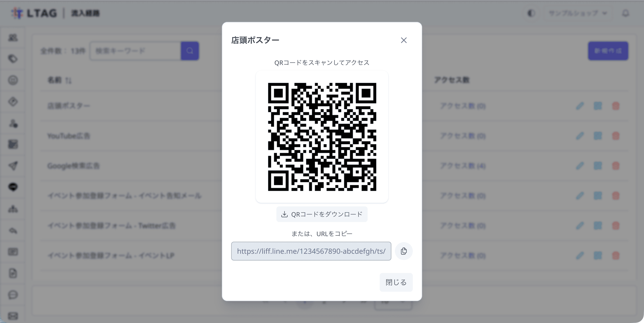Click the QR code image
644x323 pixels.
coord(322,137)
